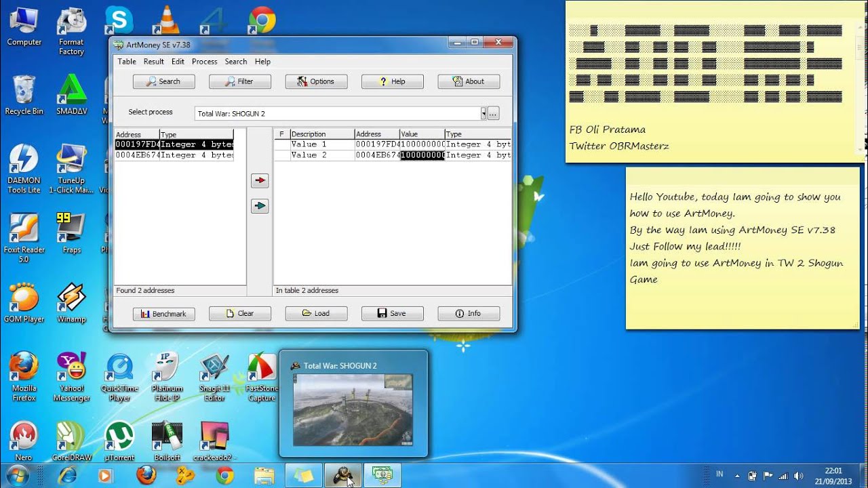Open QuickTime Player desktop icon
Image resolution: width=868 pixels, height=488 pixels.
pos(119,376)
